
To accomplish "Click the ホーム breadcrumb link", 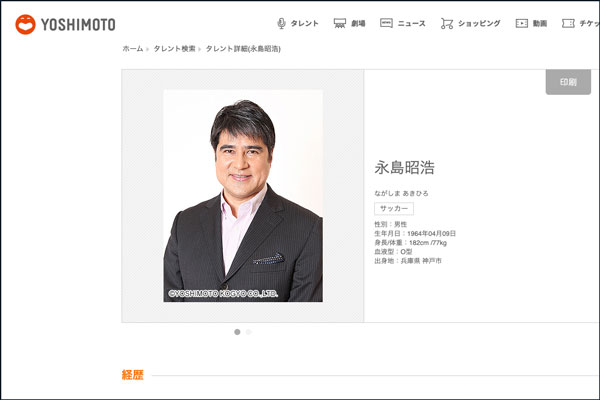I will click(x=132, y=48).
